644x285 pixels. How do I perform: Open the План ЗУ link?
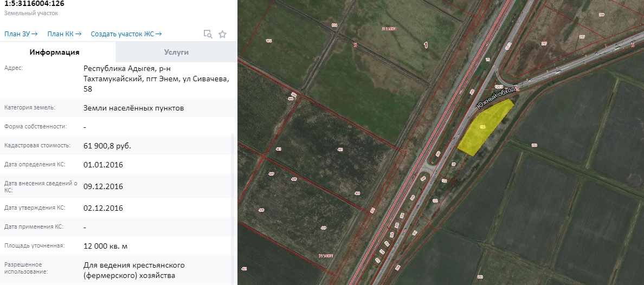21,34
